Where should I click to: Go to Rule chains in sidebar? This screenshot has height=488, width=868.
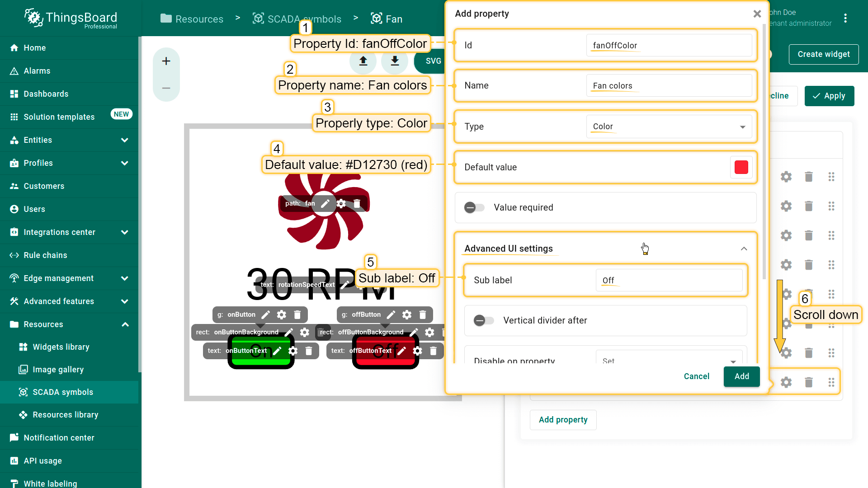pyautogui.click(x=45, y=255)
